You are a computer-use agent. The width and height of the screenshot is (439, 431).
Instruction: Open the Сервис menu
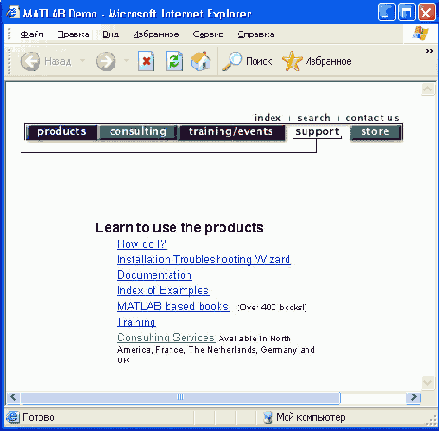[x=208, y=34]
